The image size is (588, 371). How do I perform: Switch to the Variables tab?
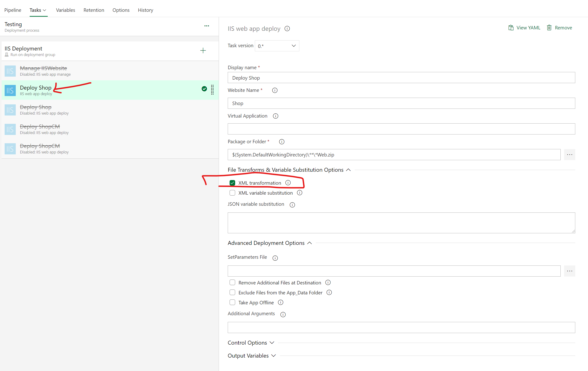point(65,10)
